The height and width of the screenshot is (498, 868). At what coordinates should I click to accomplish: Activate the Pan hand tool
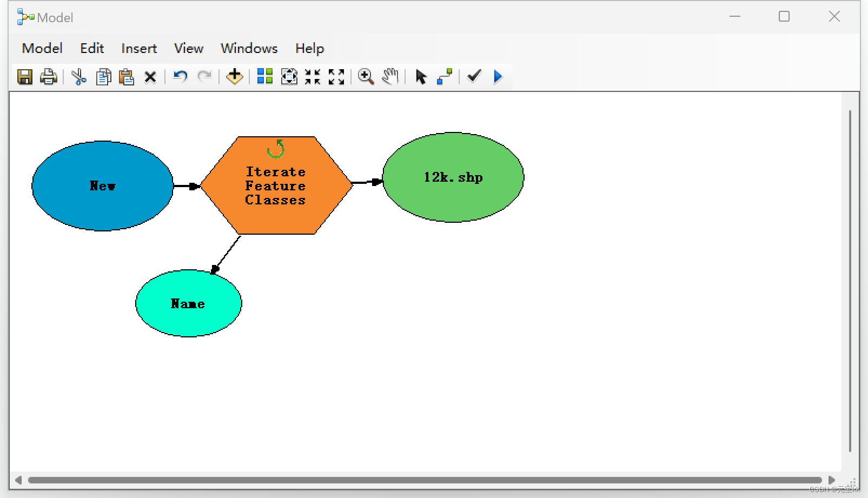tap(390, 76)
